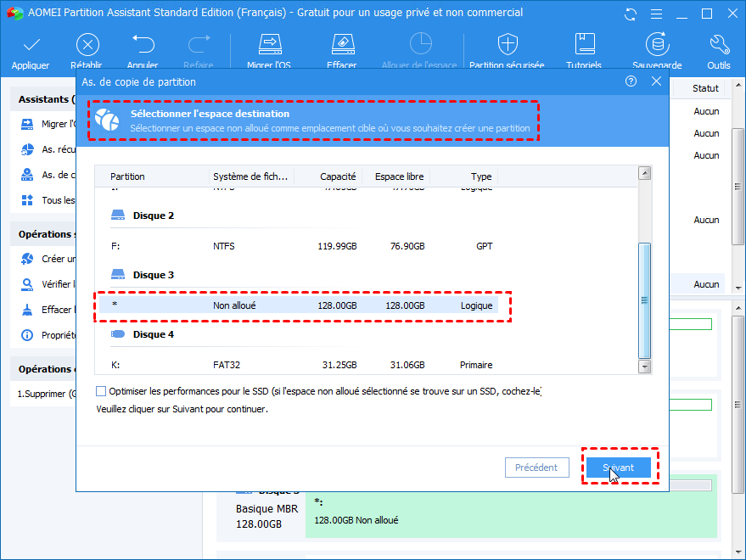The width and height of the screenshot is (746, 560).
Task: Select the F: NTFS partition row
Action: pos(298,246)
